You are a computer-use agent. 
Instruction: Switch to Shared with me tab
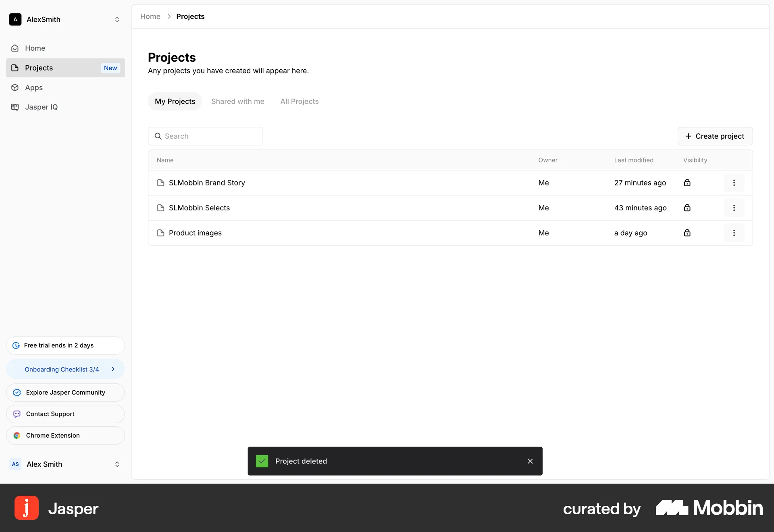coord(237,102)
